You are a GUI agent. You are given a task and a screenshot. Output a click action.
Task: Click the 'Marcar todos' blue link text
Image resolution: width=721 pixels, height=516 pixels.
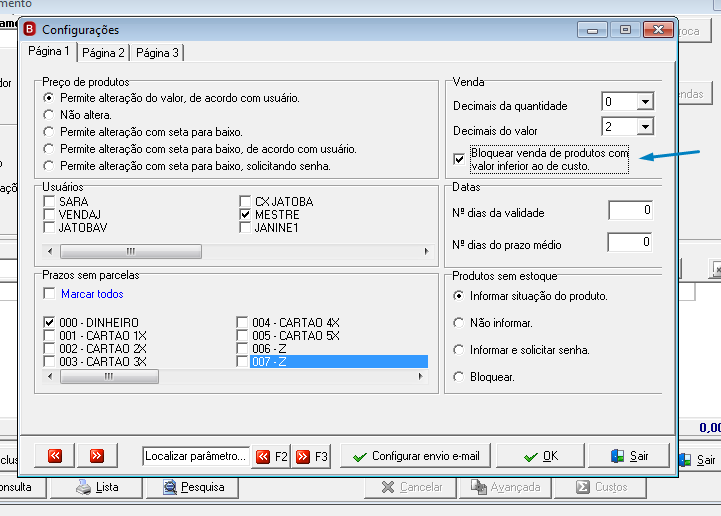point(92,294)
